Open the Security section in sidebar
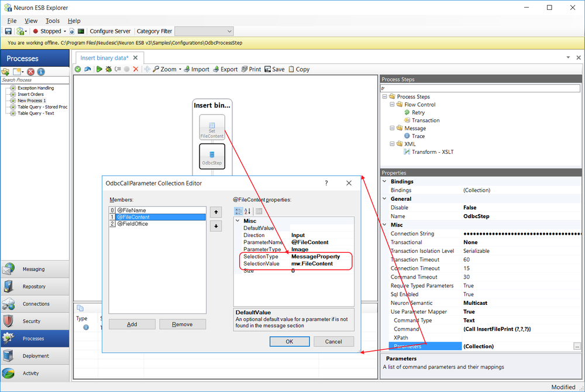 (x=35, y=321)
